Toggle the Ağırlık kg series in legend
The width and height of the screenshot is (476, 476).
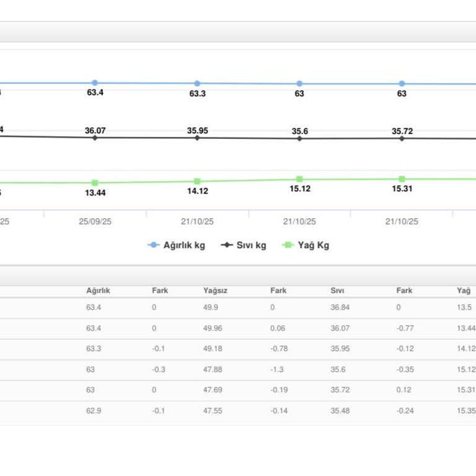[184, 245]
